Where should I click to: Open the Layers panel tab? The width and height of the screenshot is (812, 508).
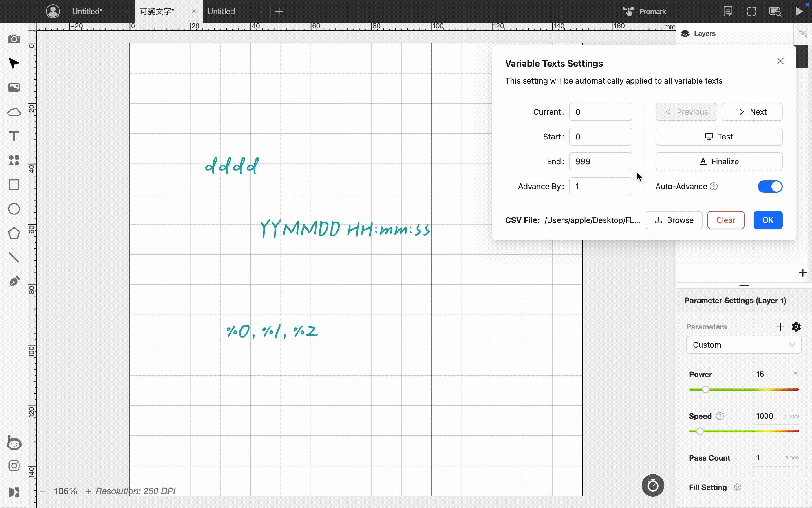[x=698, y=34]
